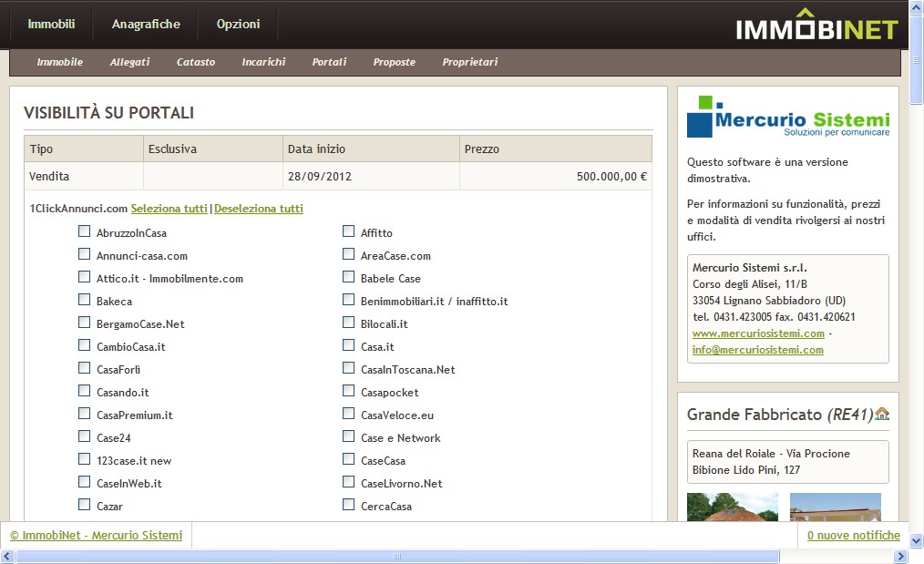Open the right property photo thumbnail
The height and width of the screenshot is (564, 924).
[835, 508]
